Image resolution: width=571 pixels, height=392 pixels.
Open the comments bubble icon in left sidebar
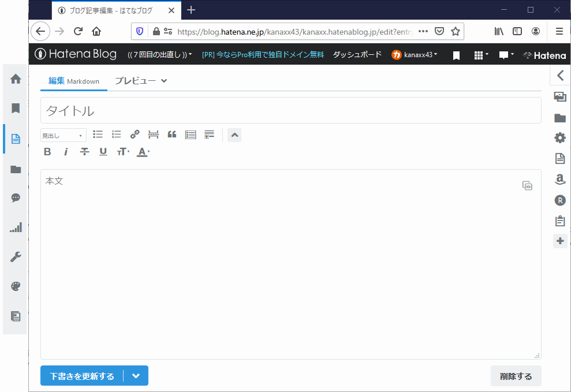click(16, 197)
